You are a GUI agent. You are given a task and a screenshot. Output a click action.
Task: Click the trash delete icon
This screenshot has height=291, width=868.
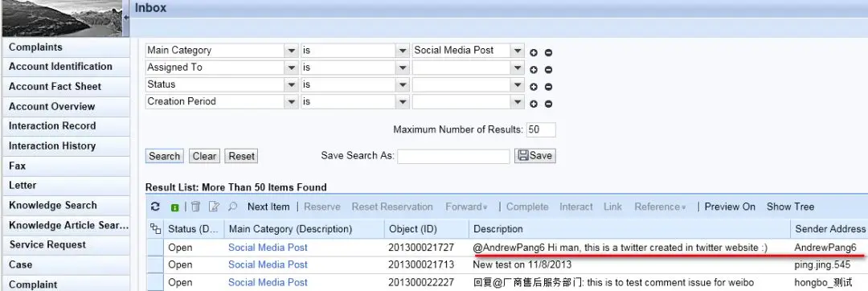pyautogui.click(x=195, y=207)
